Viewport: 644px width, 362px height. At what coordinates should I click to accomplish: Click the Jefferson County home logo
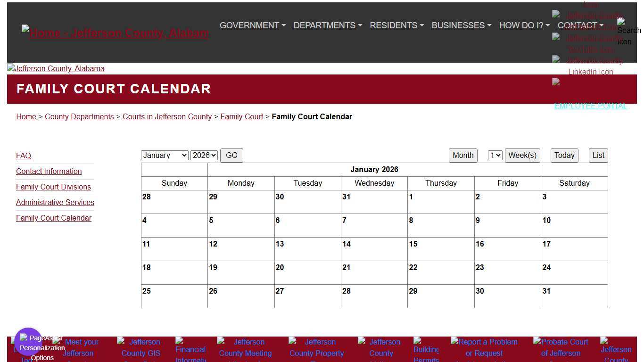(x=114, y=33)
